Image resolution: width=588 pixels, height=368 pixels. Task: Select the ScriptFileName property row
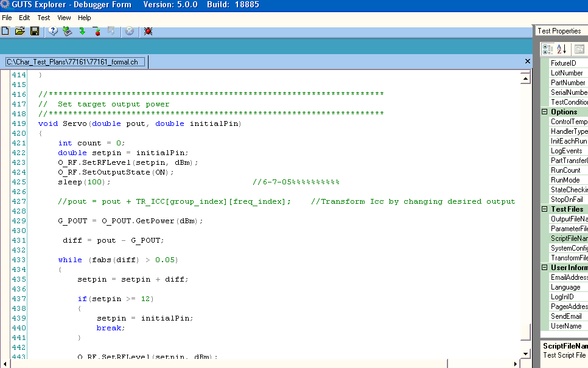click(569, 238)
